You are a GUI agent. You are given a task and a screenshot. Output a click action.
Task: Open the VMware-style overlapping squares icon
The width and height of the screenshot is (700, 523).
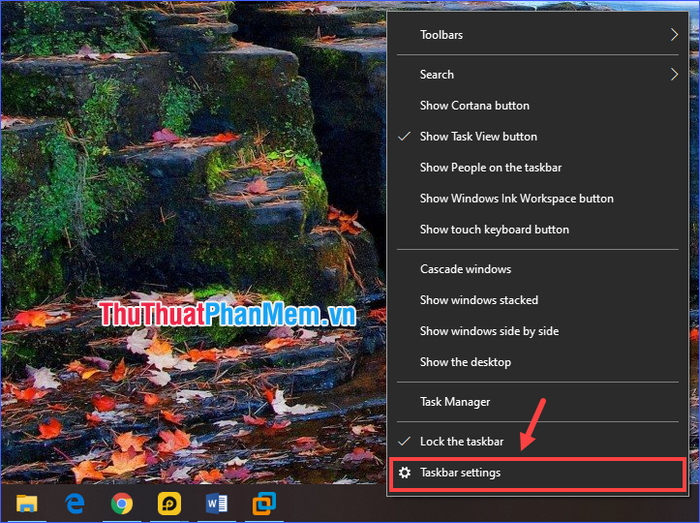264,504
